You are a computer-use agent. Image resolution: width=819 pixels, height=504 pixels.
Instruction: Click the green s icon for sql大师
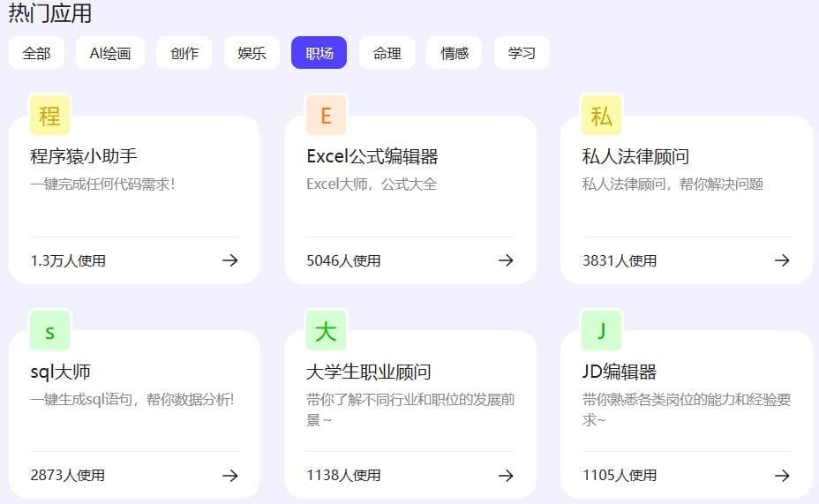49,331
